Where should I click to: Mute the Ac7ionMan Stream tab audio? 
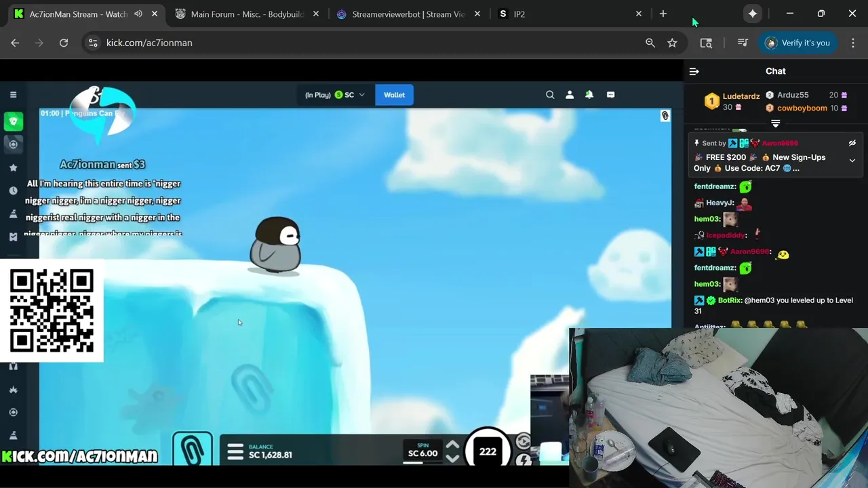[138, 14]
